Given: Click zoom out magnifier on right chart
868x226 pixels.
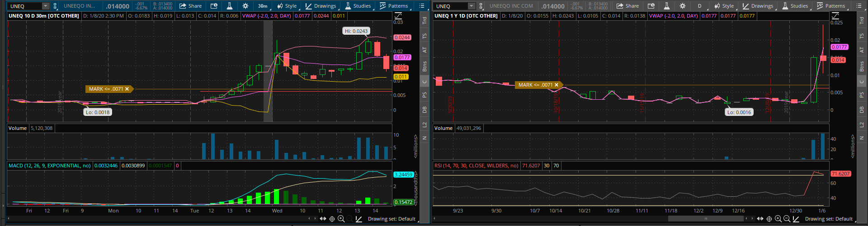Looking at the screenshot, I should [x=787, y=219].
